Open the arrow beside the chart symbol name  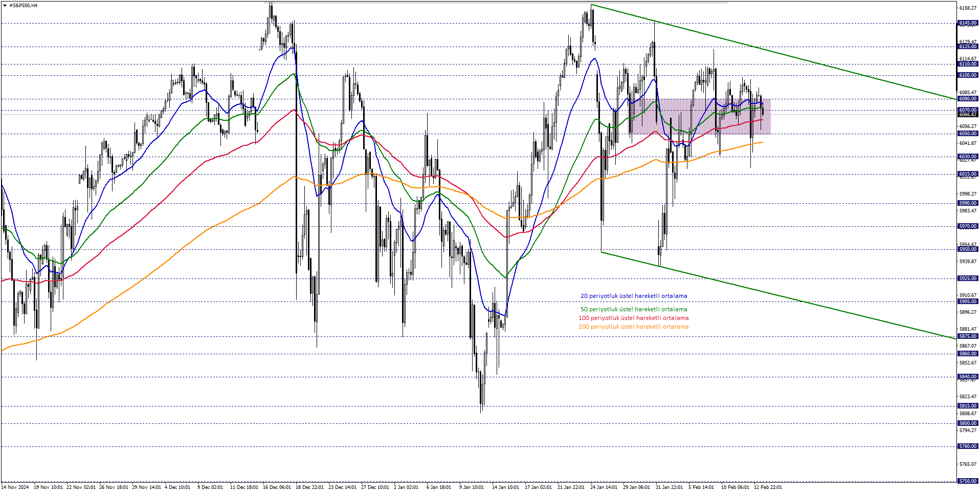(5, 6)
